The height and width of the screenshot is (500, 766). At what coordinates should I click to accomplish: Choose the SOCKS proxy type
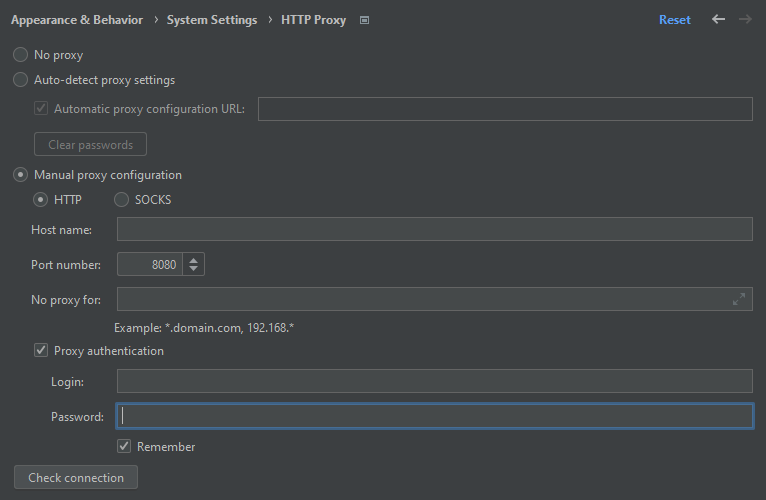(x=122, y=200)
